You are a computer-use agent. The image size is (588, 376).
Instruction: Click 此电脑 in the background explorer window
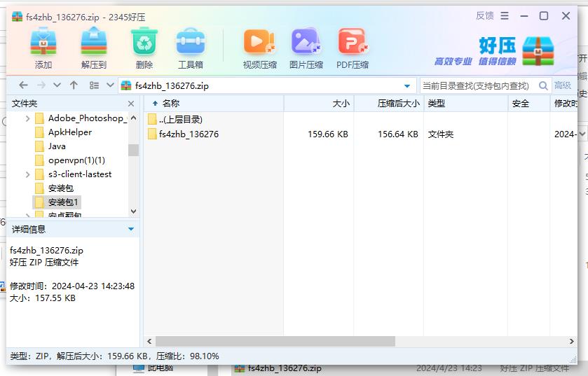(x=160, y=368)
